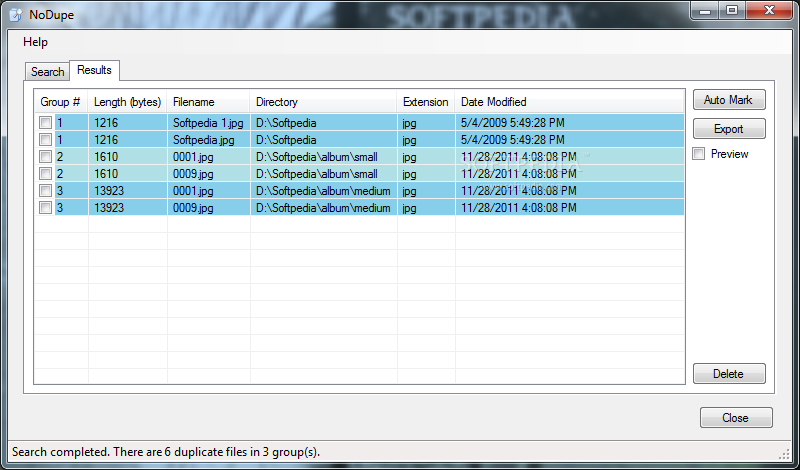Close the window with the red X
Screen dimensions: 800x470
pyautogui.click(x=769, y=10)
